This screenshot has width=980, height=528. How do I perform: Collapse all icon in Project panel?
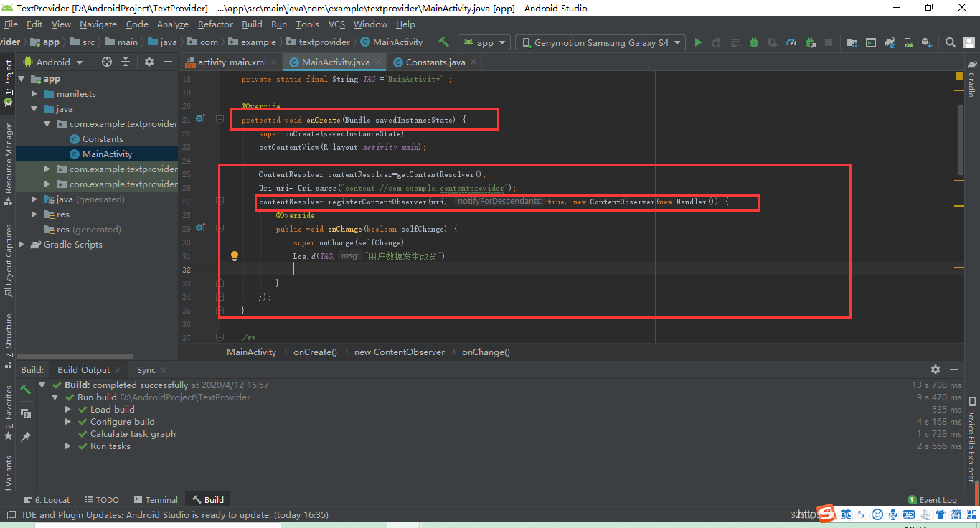pos(125,62)
